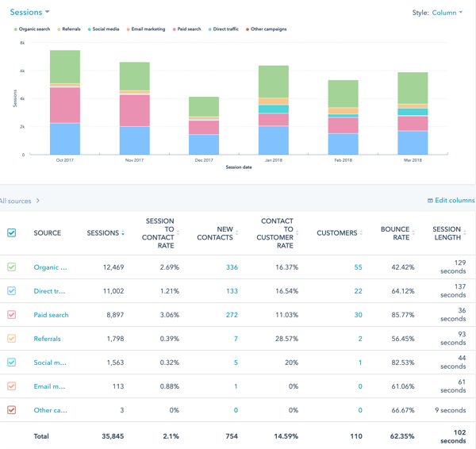Screen dimensions: 476x449
Task: Click the total sessions value 35,845
Action: 113,436
